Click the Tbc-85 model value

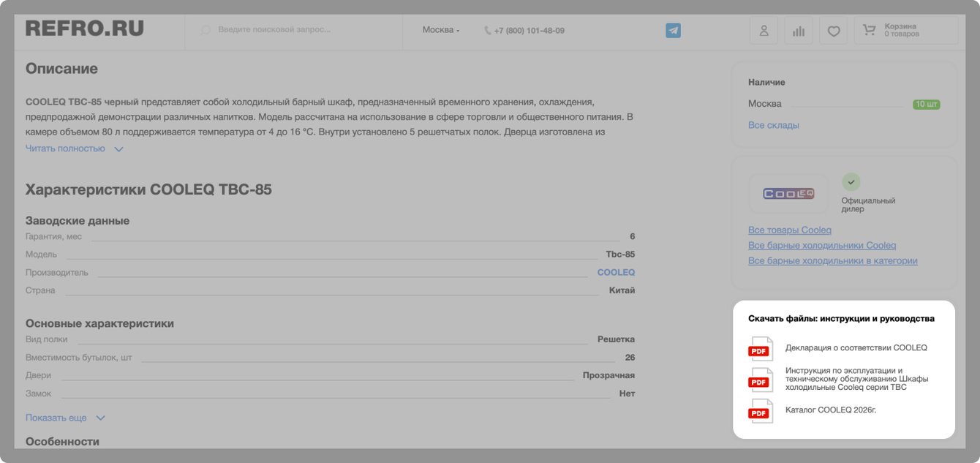[x=620, y=255]
